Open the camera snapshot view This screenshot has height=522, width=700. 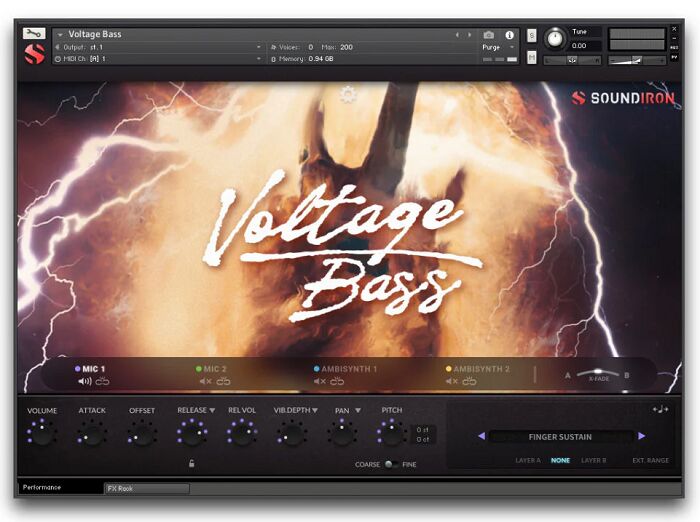[x=488, y=35]
